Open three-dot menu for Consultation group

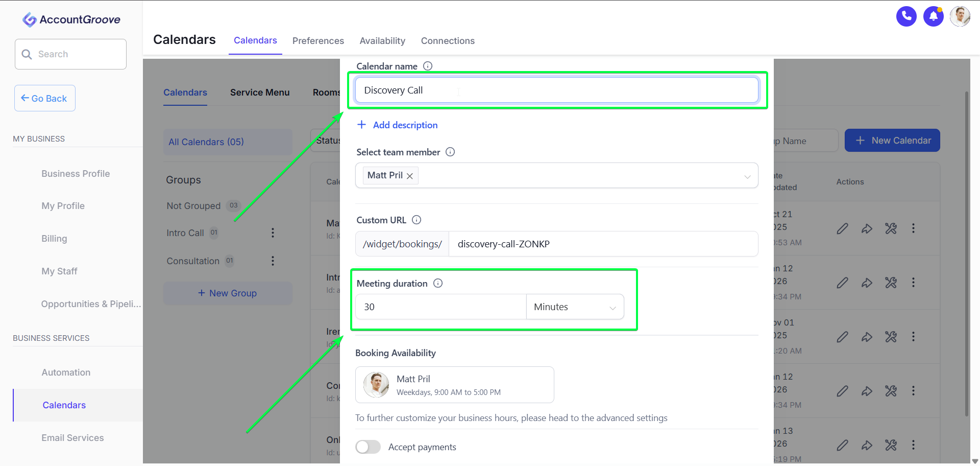[273, 261]
